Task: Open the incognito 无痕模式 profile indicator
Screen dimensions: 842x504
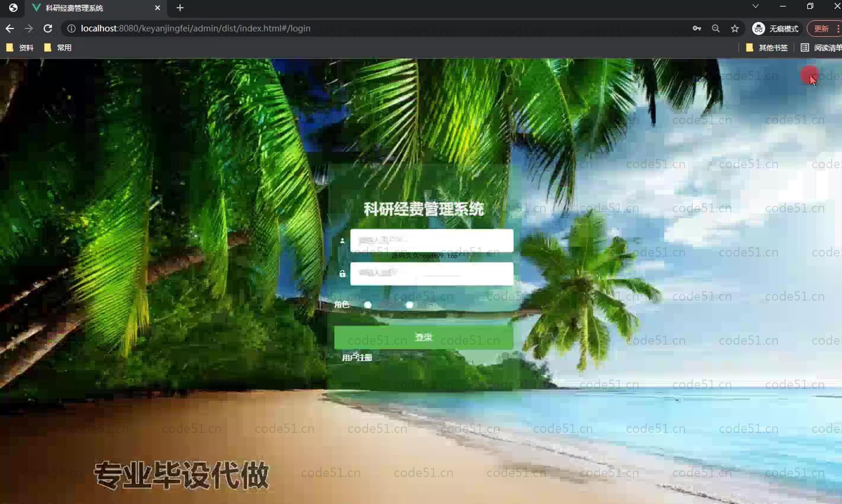Action: point(775,28)
